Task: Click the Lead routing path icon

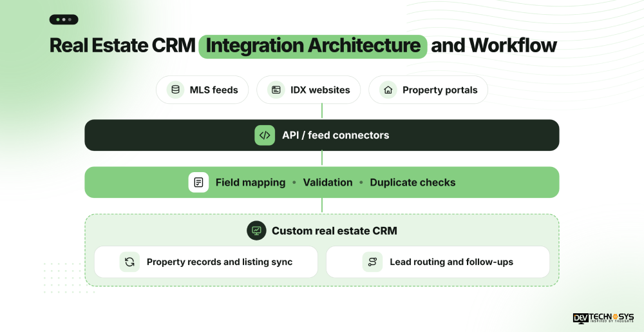Action: pos(372,262)
